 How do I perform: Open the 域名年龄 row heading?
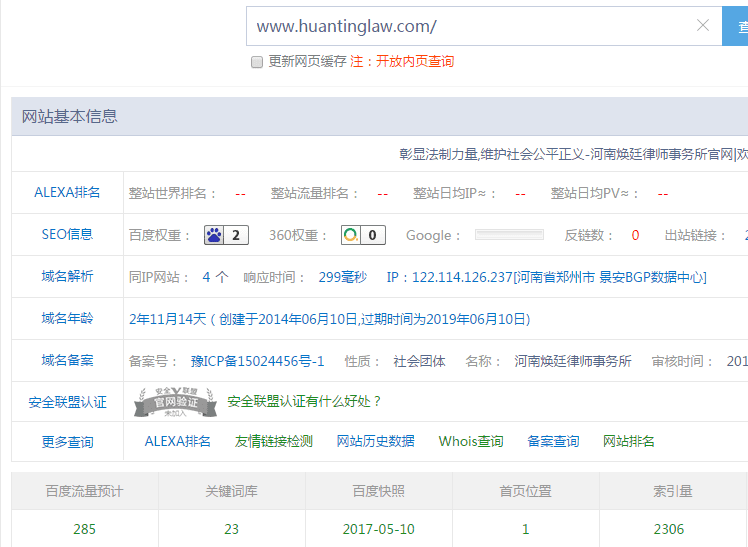[x=67, y=318]
